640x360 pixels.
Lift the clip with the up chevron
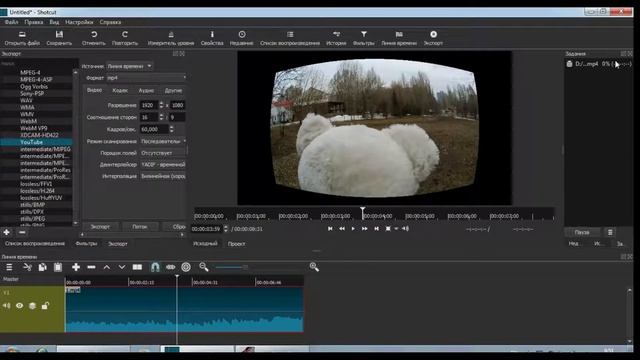(x=107, y=267)
